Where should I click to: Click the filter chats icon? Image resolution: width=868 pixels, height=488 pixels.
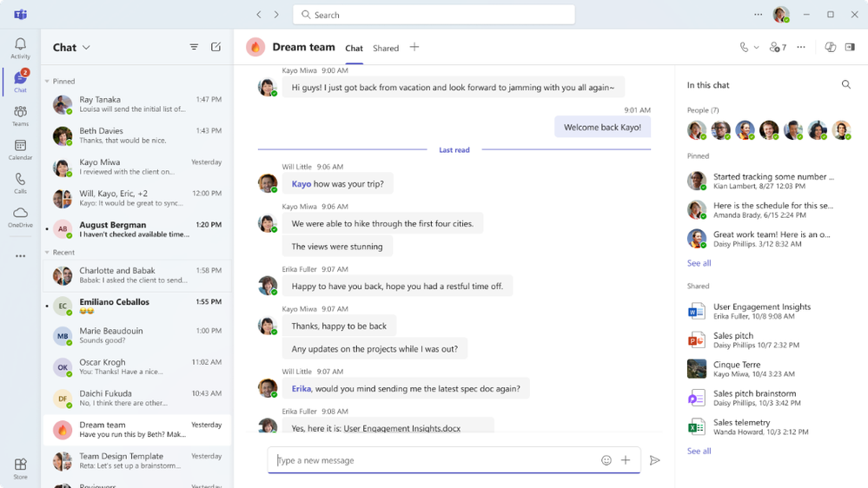click(194, 47)
